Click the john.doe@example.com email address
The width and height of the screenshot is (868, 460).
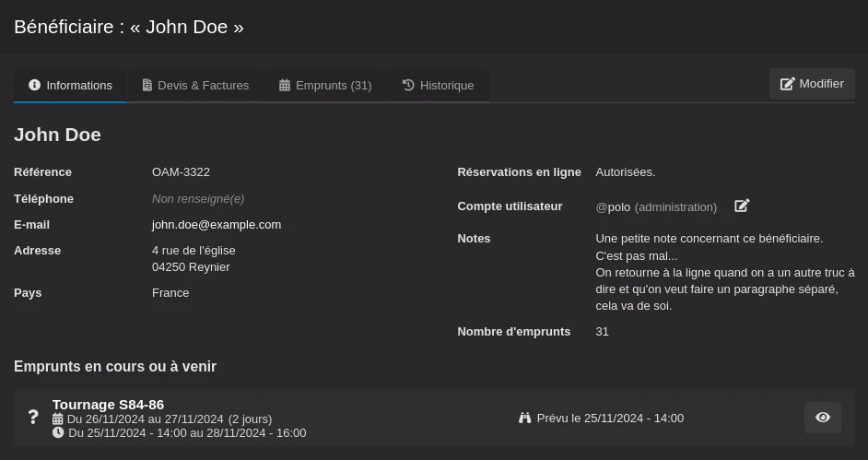tap(217, 224)
